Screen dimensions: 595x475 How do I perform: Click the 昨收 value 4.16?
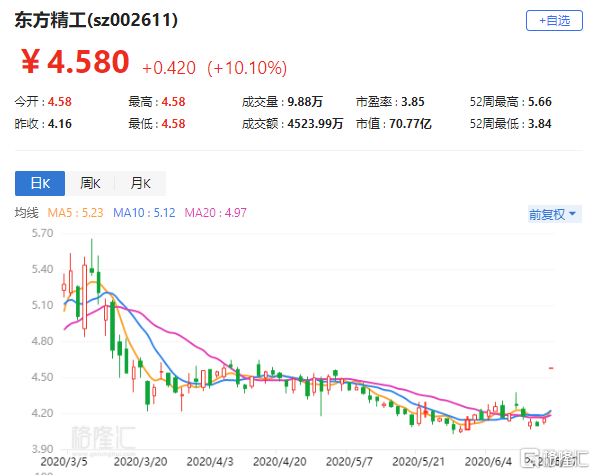pos(60,124)
